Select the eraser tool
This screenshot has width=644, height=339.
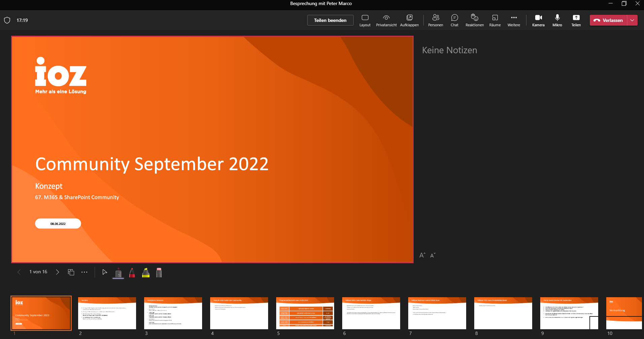159,273
